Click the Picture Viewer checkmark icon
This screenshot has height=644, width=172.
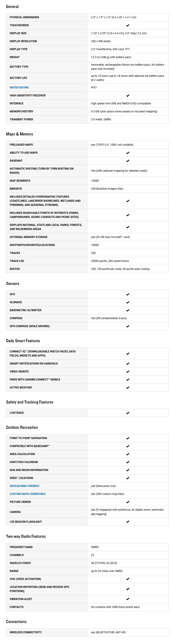point(128,502)
